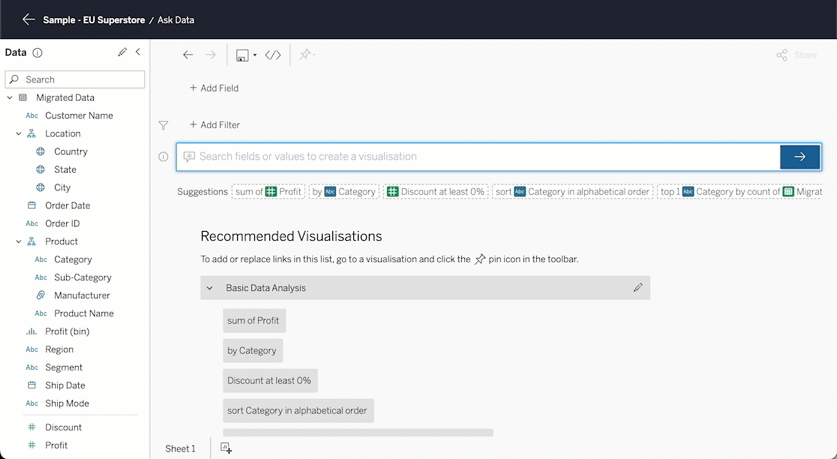The width and height of the screenshot is (837, 459).
Task: Switch to Sheet 1 tab
Action: [x=180, y=449]
